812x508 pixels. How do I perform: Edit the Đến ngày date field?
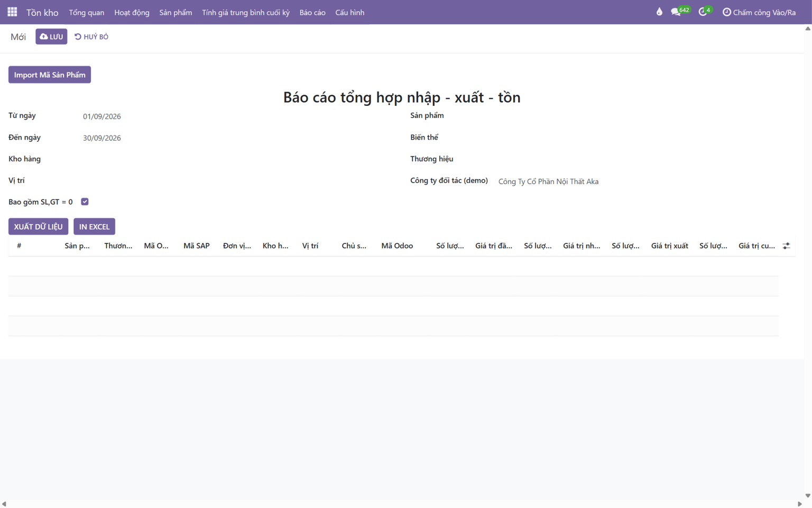238,138
